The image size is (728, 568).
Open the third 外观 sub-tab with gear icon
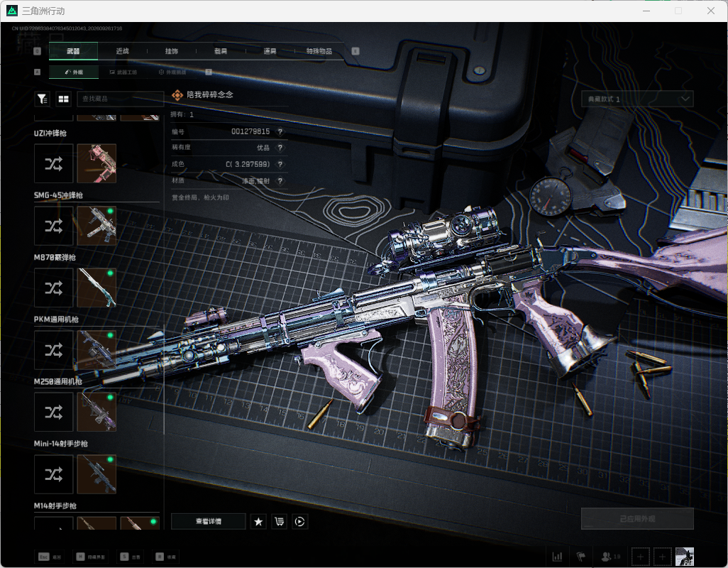click(x=172, y=72)
